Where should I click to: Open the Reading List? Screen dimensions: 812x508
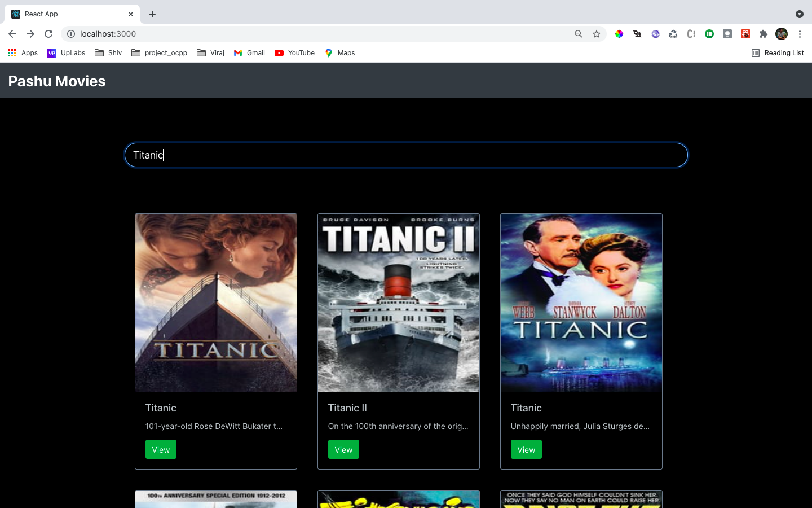pos(777,52)
